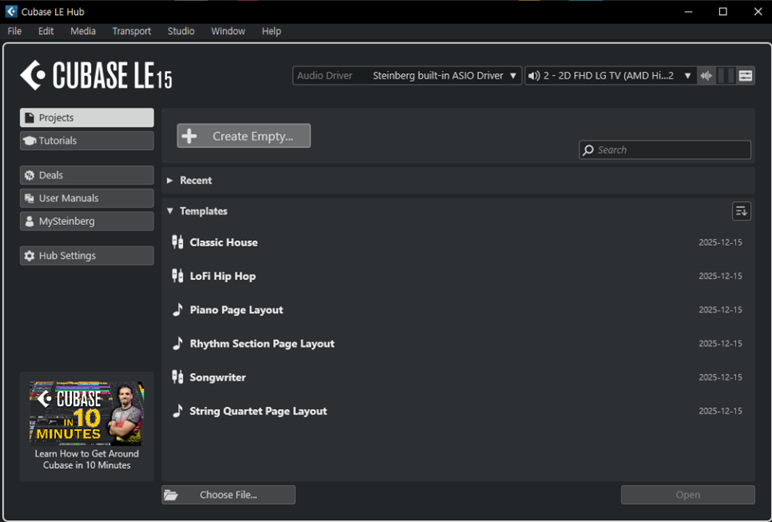Open the Studio menu
This screenshot has width=772, height=522.
[181, 31]
